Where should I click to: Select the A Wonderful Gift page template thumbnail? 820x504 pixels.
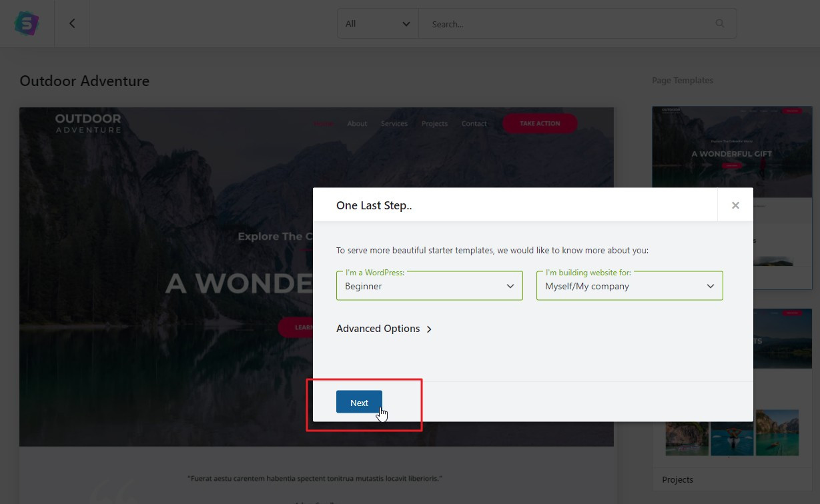(x=732, y=152)
